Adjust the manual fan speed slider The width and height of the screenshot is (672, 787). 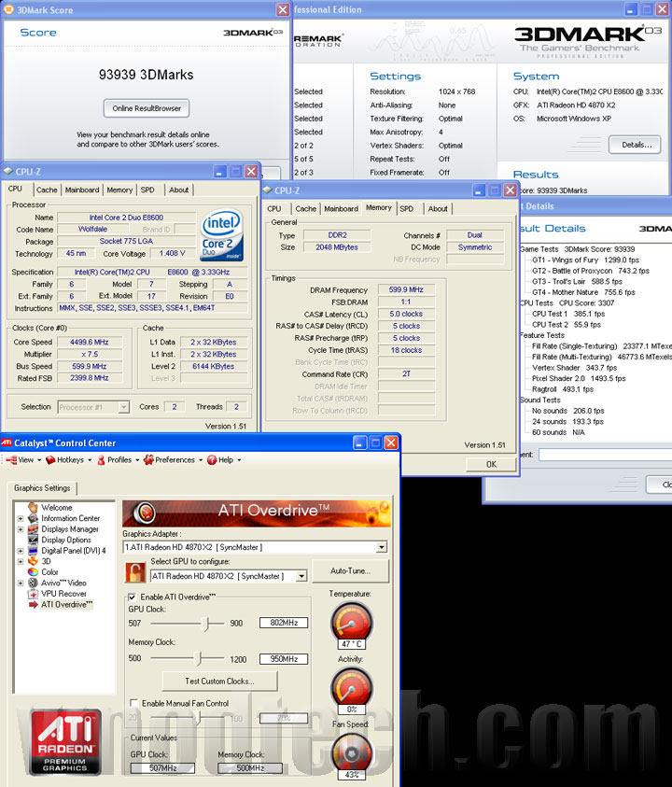[198, 718]
